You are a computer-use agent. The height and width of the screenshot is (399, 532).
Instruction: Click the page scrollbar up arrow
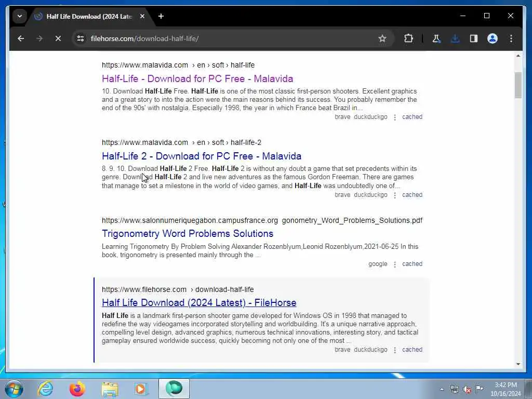tap(518, 56)
